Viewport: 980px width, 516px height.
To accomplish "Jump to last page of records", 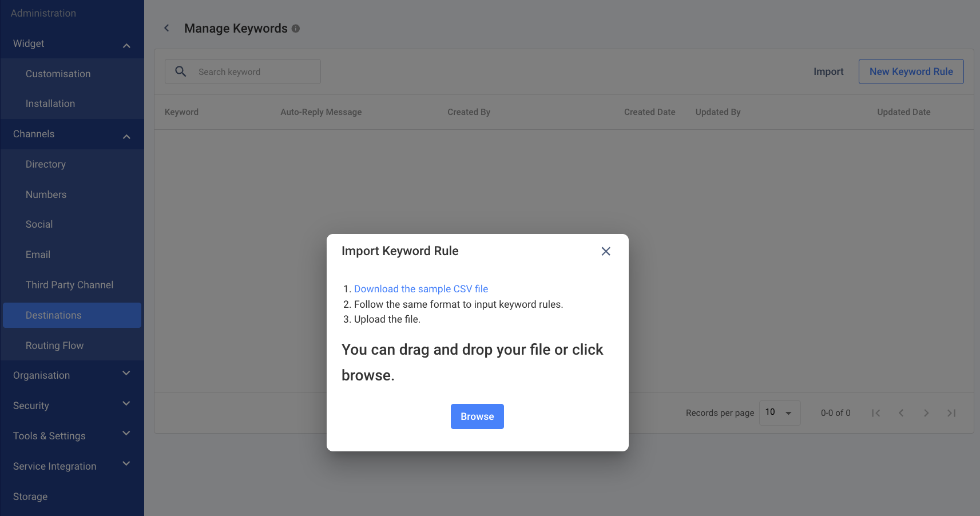I will click(951, 413).
